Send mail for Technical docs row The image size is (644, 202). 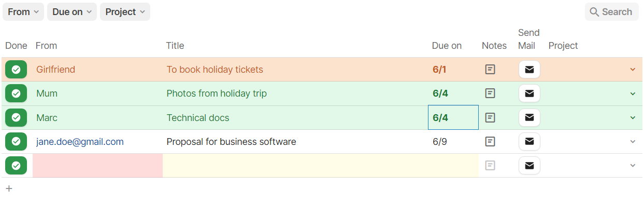click(x=529, y=118)
